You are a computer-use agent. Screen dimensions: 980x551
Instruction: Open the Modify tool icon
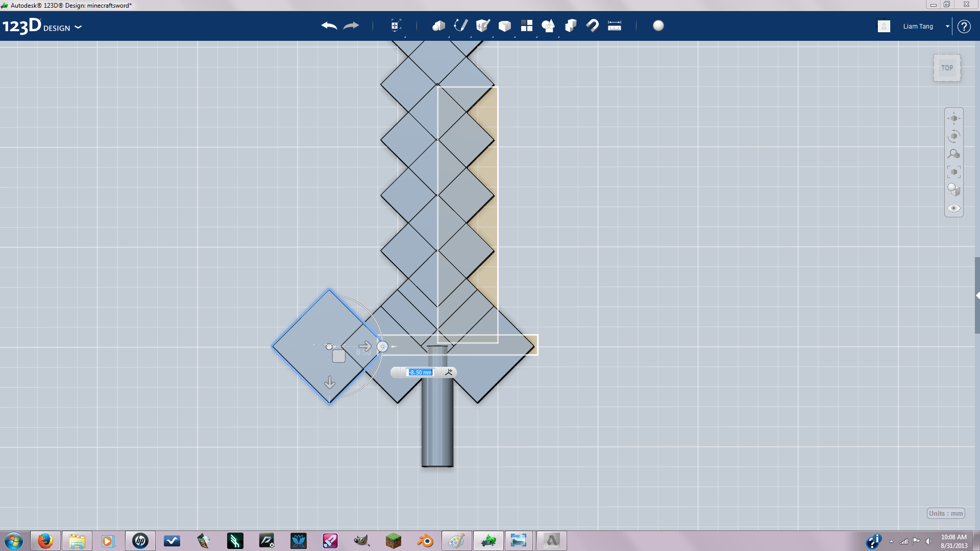coord(505,26)
